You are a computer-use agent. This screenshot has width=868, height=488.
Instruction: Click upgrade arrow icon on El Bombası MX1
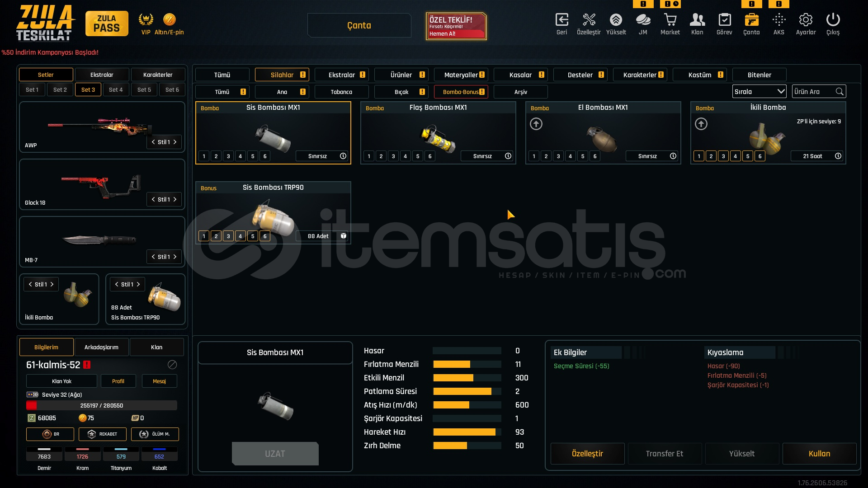(536, 124)
